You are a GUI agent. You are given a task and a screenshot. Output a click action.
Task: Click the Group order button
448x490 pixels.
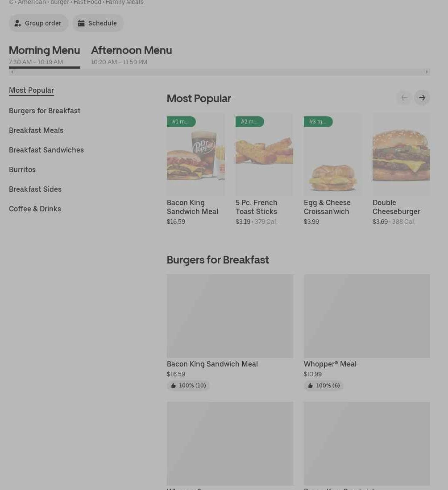[38, 23]
